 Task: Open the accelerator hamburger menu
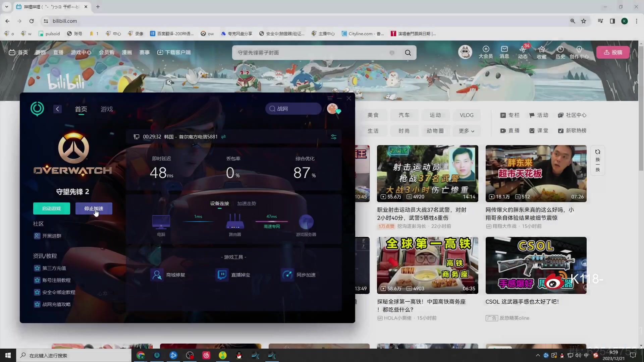(330, 98)
